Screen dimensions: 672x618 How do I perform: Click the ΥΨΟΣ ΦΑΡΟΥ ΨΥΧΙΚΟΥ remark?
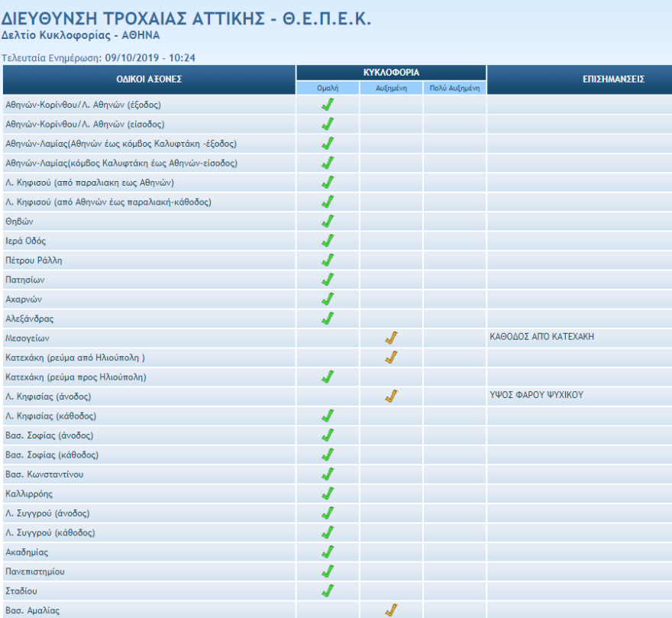tap(538, 395)
